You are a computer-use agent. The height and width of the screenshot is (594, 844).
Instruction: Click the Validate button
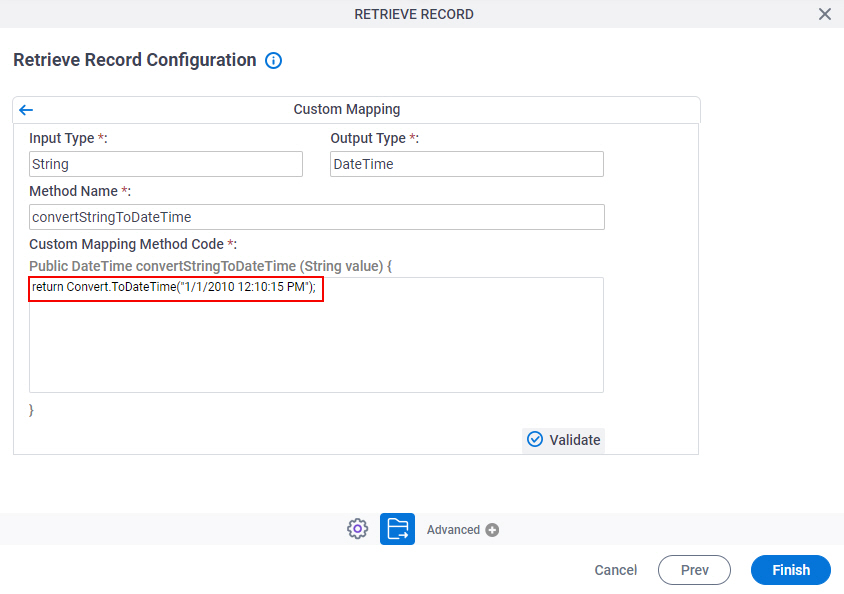[x=564, y=440]
